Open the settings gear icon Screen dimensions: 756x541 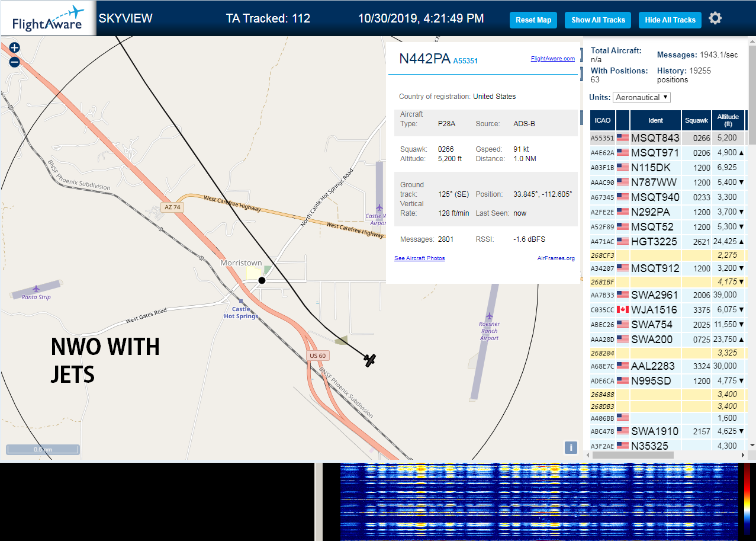tap(715, 18)
